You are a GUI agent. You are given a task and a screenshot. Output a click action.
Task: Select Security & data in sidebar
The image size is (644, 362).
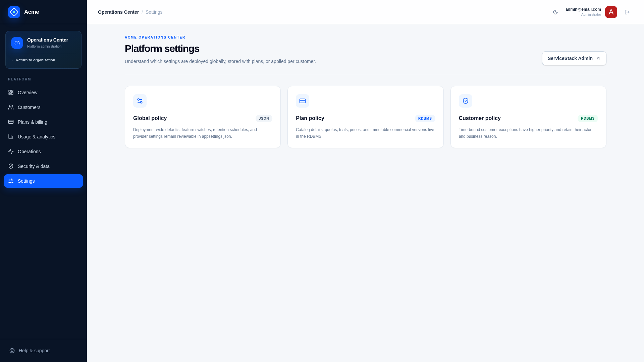click(43, 166)
